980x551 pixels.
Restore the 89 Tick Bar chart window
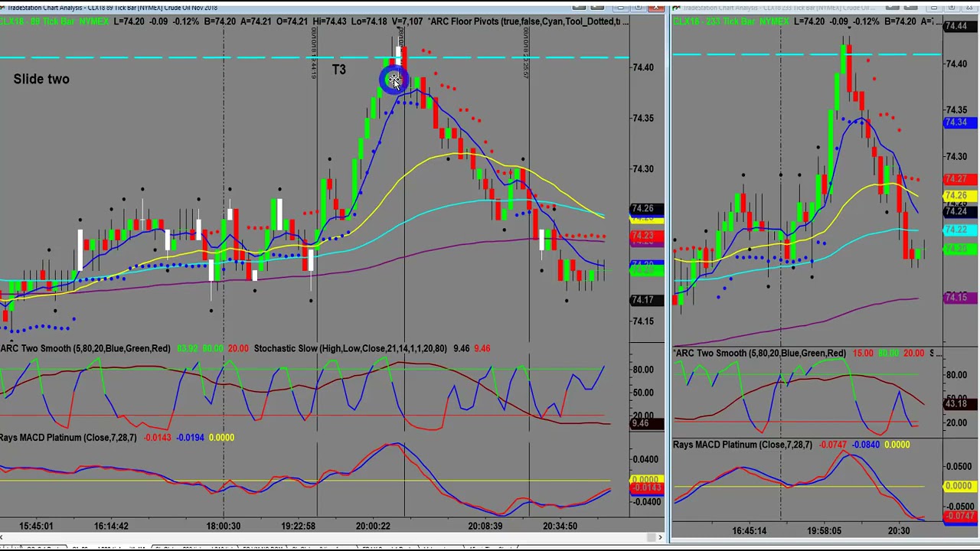pyautogui.click(x=640, y=8)
